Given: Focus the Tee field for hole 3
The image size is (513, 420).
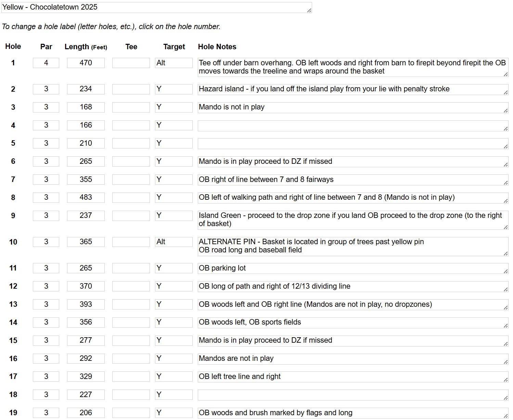Looking at the screenshot, I should (131, 107).
